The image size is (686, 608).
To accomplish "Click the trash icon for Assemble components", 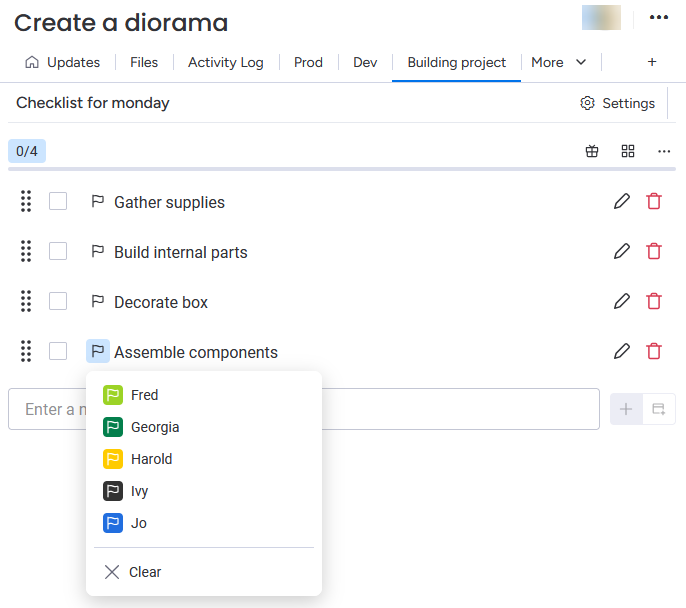I will pos(654,352).
